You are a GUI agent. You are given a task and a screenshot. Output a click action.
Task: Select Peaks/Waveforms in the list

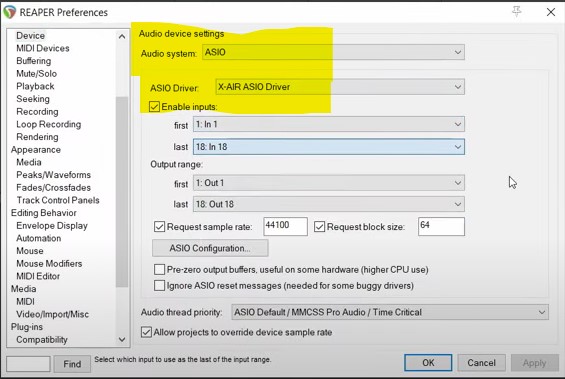pos(53,175)
